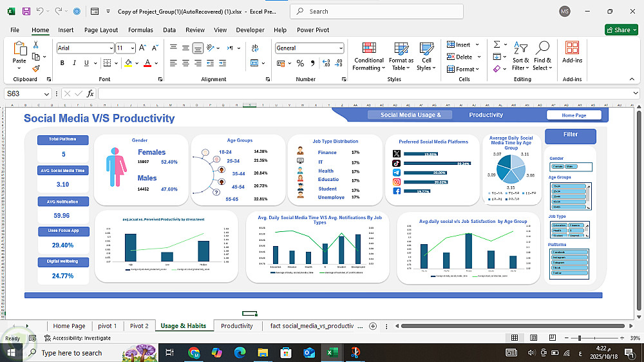
Task: Open the Formulas ribbon tab
Action: 140,30
